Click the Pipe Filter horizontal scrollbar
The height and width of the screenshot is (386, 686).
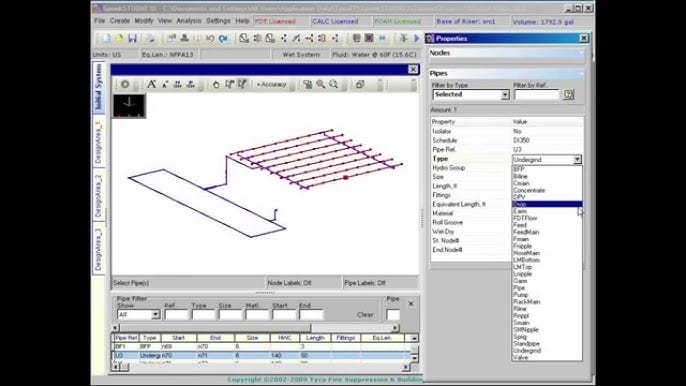(256, 327)
